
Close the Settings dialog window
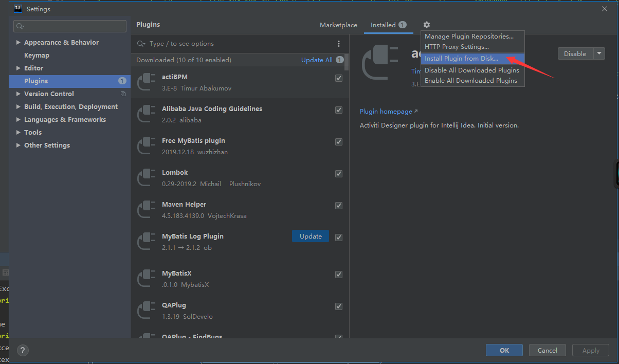pyautogui.click(x=604, y=8)
